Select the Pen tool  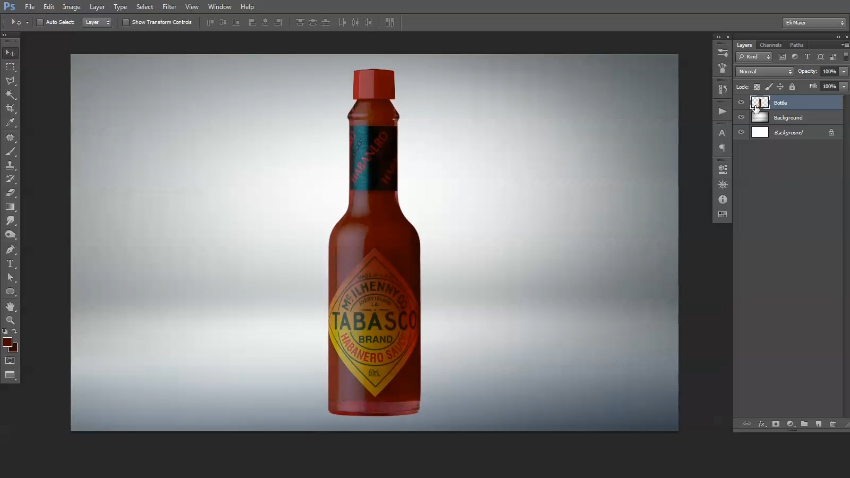coord(10,250)
